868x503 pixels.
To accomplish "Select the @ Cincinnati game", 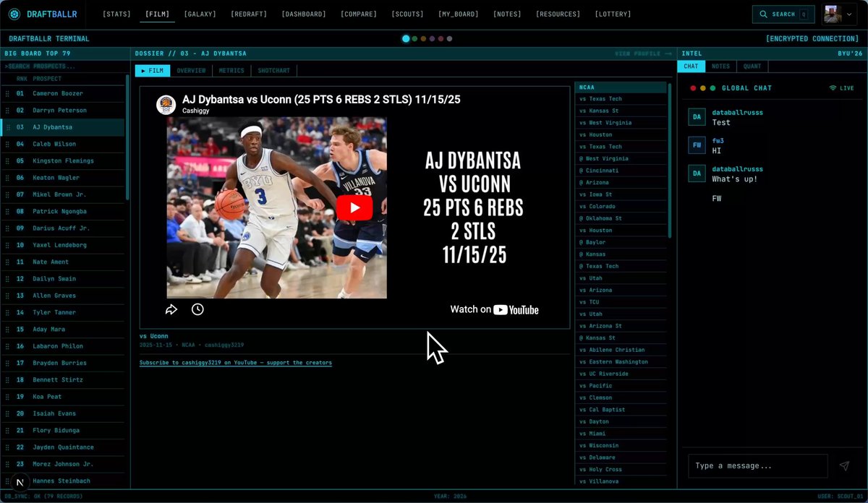I will 621,171.
